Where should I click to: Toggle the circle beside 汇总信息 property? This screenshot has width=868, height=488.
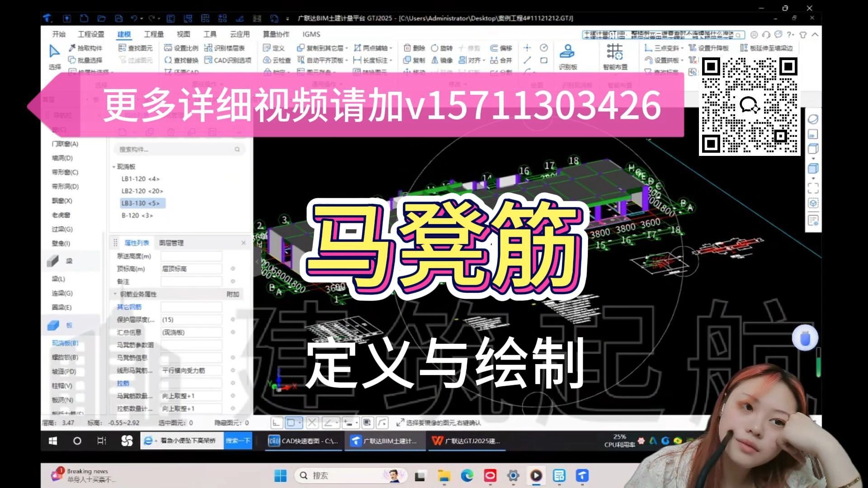point(233,332)
